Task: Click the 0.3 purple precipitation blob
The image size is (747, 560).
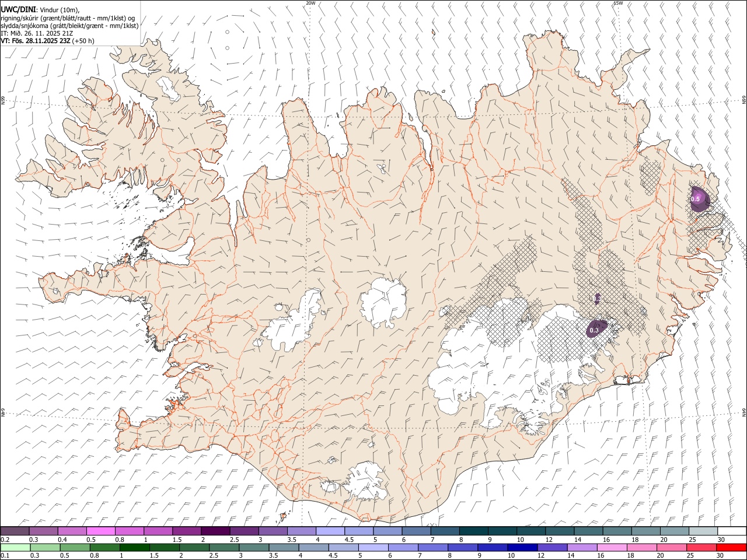Action: 596,328
